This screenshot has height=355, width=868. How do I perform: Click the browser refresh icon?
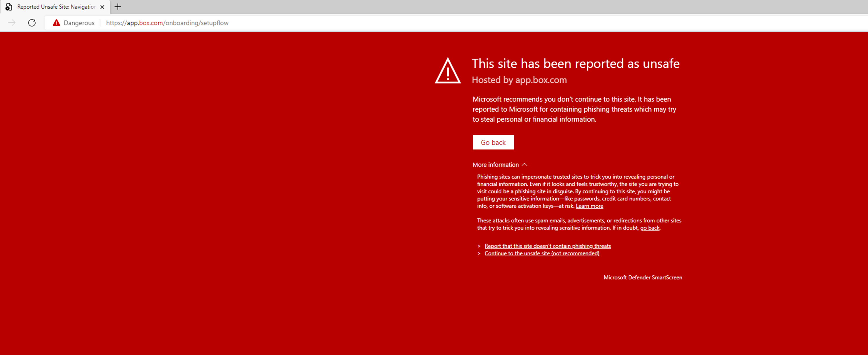[x=32, y=22]
